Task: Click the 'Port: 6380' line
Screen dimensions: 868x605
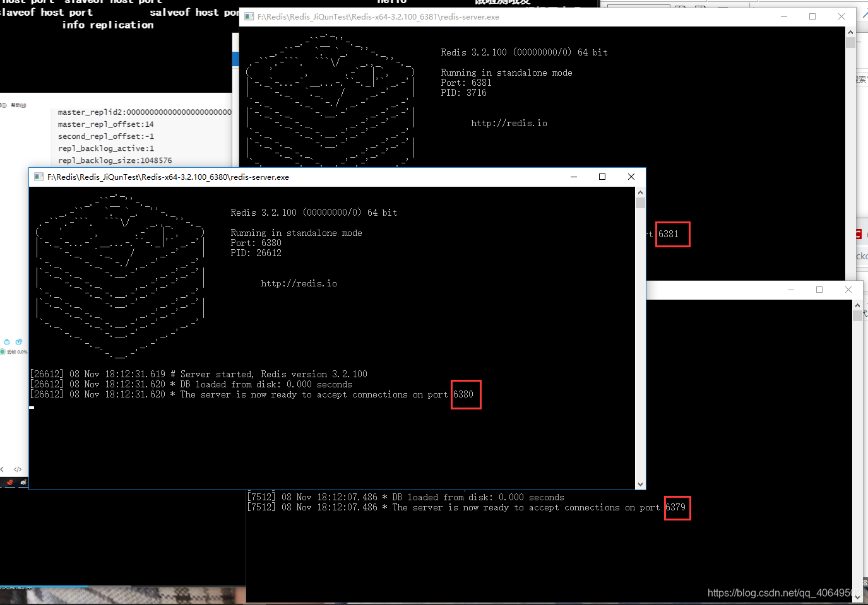Action: pos(256,243)
